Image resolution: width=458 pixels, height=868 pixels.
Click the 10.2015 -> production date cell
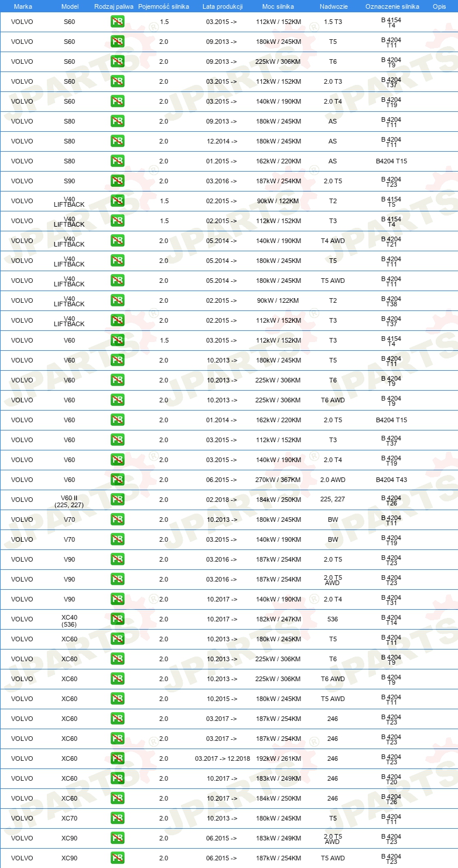(222, 699)
